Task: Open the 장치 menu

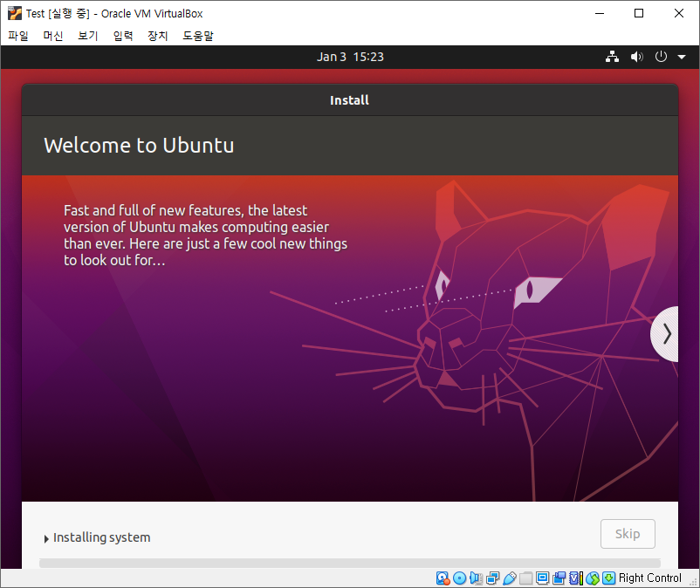Action: 158,36
